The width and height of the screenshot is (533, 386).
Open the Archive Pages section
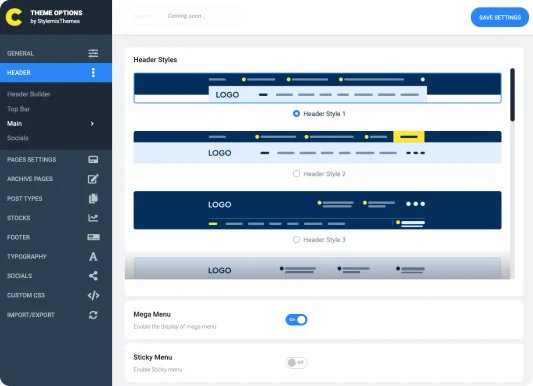(56, 179)
